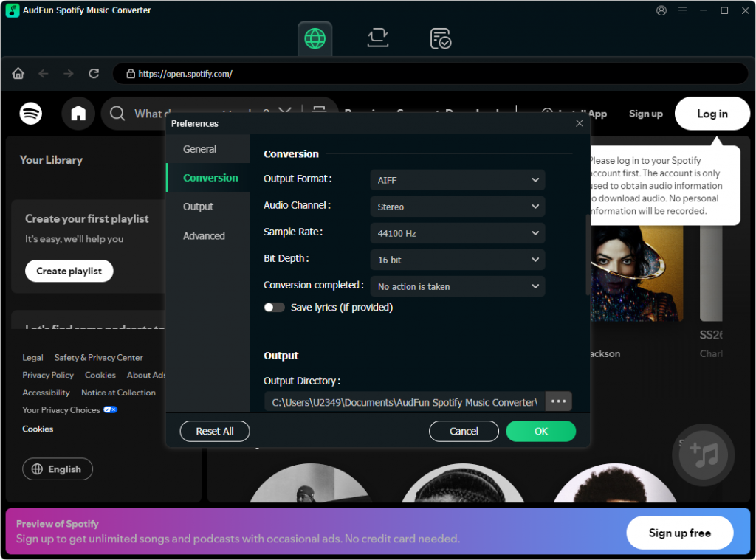This screenshot has width=756, height=560.
Task: Open the Privacy Policy link
Action: [x=48, y=375]
